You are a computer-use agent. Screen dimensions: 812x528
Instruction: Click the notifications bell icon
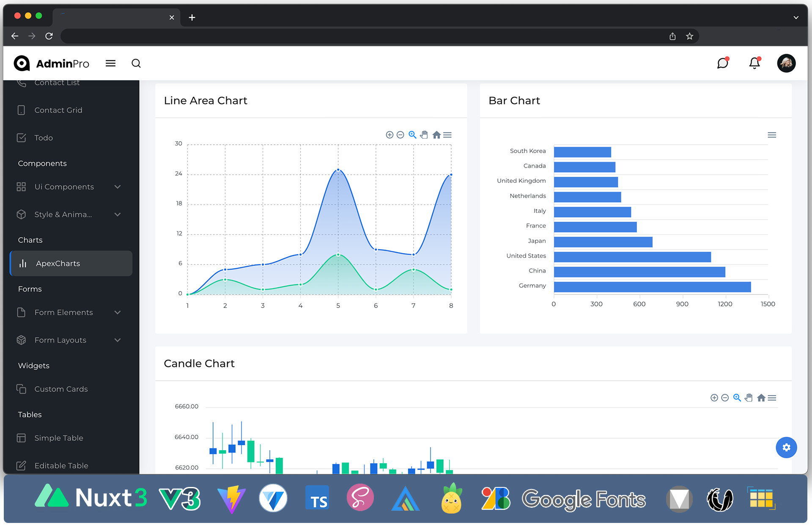coord(754,63)
